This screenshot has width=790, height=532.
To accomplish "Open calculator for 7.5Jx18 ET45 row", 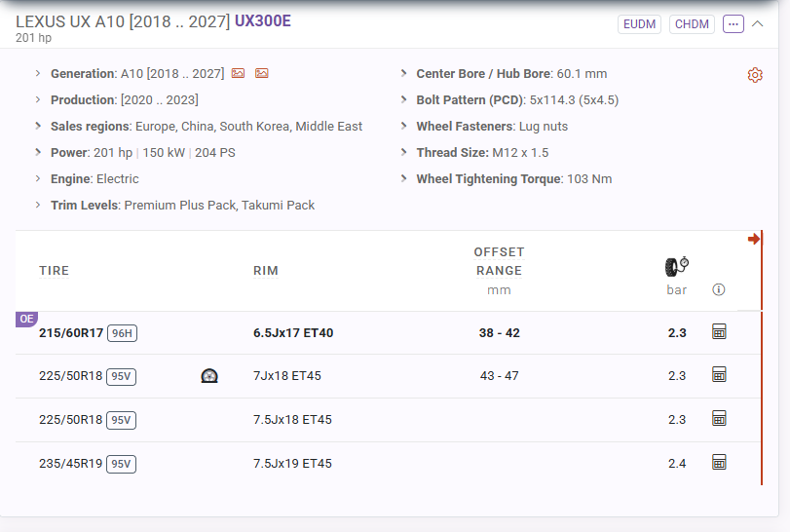I will click(719, 418).
